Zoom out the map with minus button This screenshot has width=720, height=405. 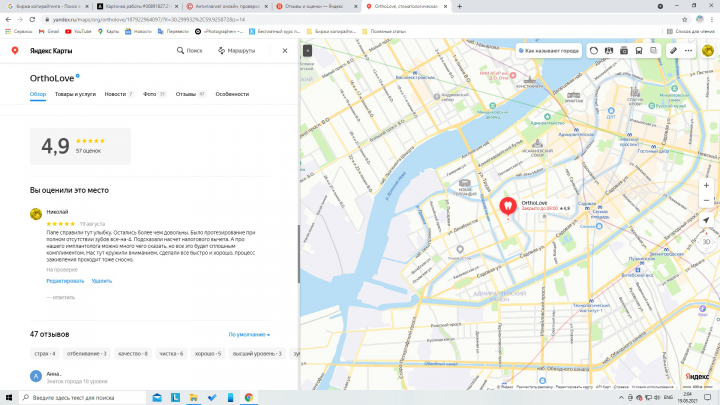(706, 200)
